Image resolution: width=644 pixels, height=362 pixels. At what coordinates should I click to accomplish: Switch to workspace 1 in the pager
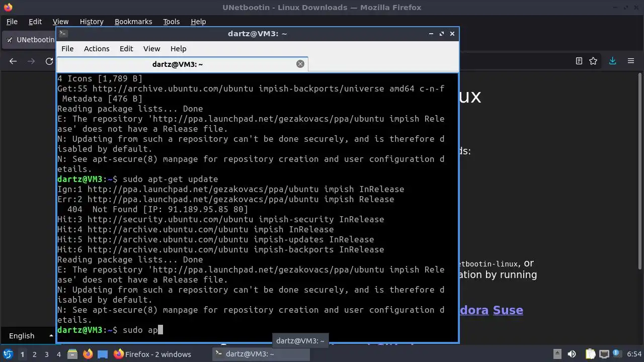coord(22,354)
